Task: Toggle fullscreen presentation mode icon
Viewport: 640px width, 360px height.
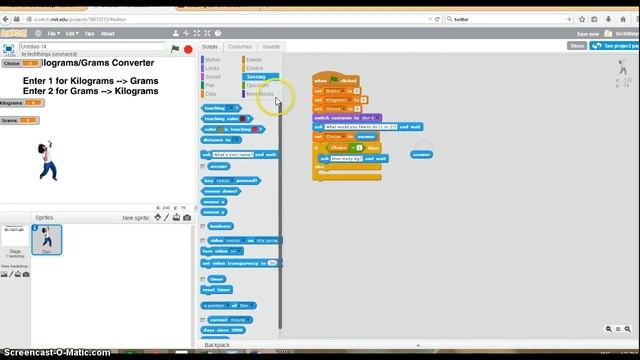Action: click(9, 49)
